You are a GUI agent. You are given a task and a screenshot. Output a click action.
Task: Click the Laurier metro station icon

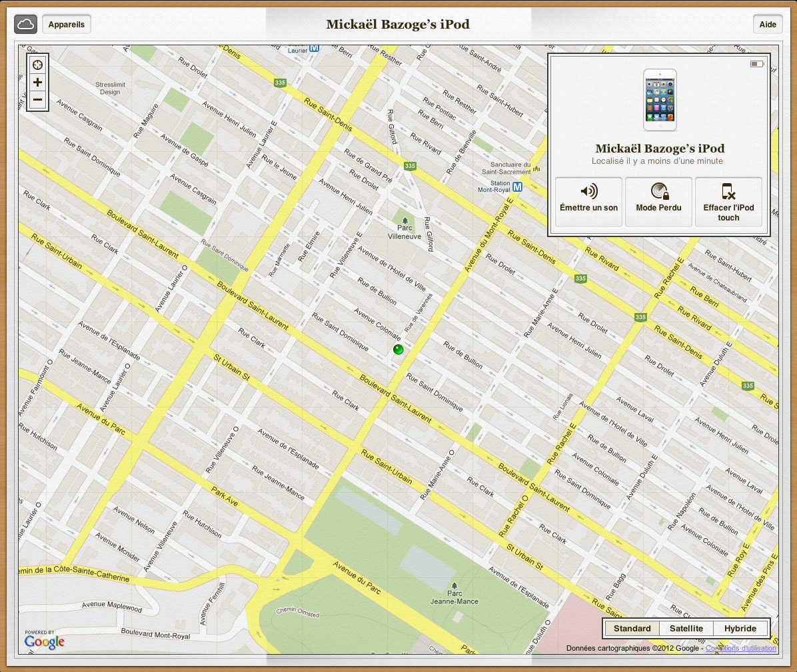click(x=314, y=48)
